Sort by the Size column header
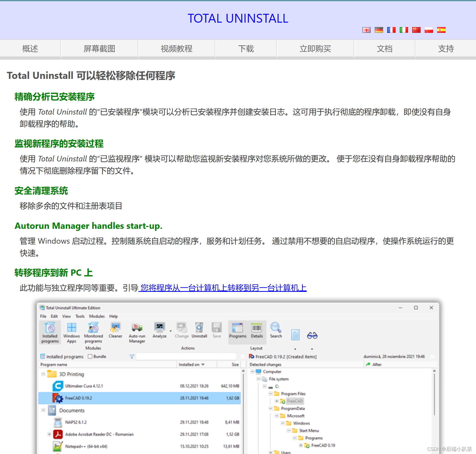 pos(229,364)
